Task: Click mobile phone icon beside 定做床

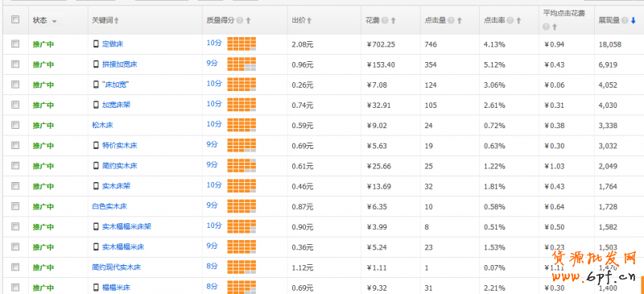Action: click(96, 44)
